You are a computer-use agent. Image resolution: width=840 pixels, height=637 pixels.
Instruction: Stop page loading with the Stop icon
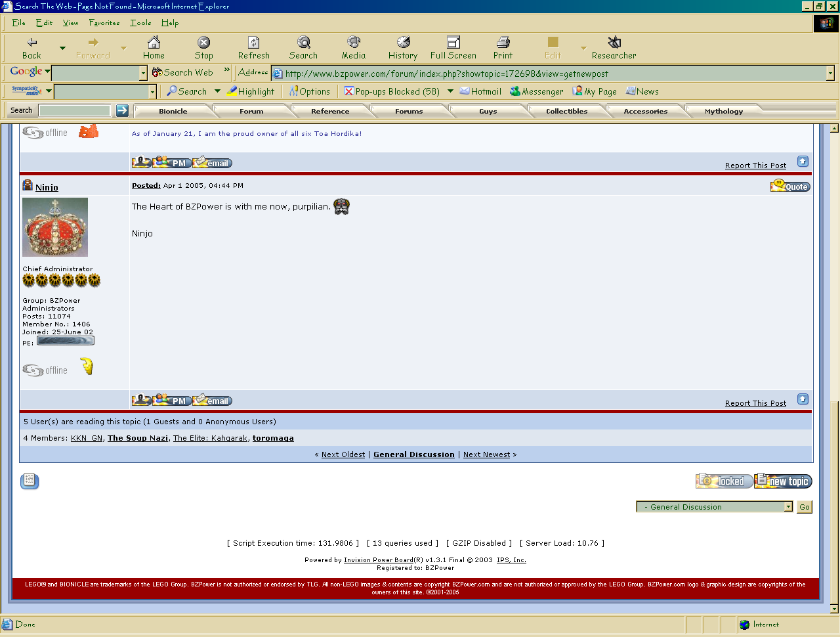coord(203,49)
